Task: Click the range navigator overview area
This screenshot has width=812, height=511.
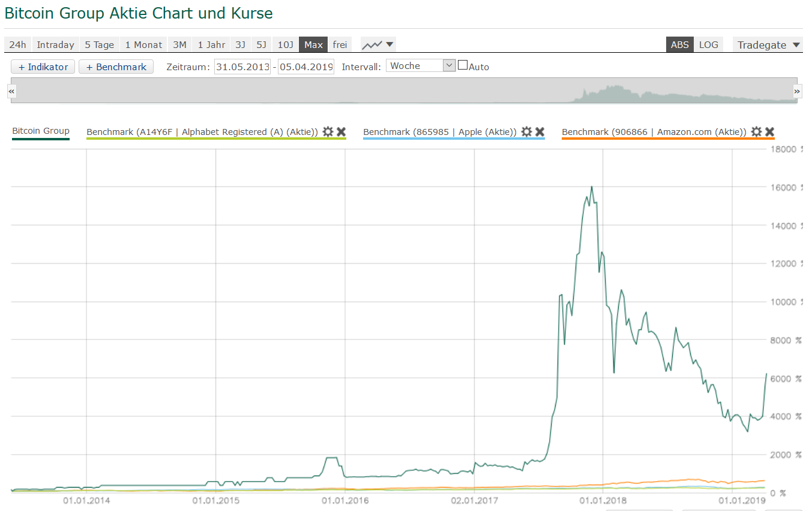Action: pyautogui.click(x=404, y=91)
